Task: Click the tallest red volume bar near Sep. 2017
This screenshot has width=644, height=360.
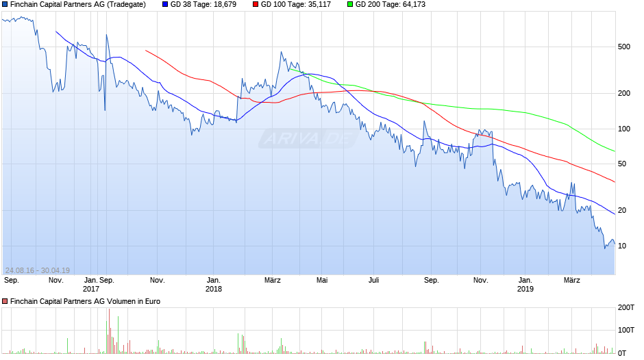Action: point(109,331)
